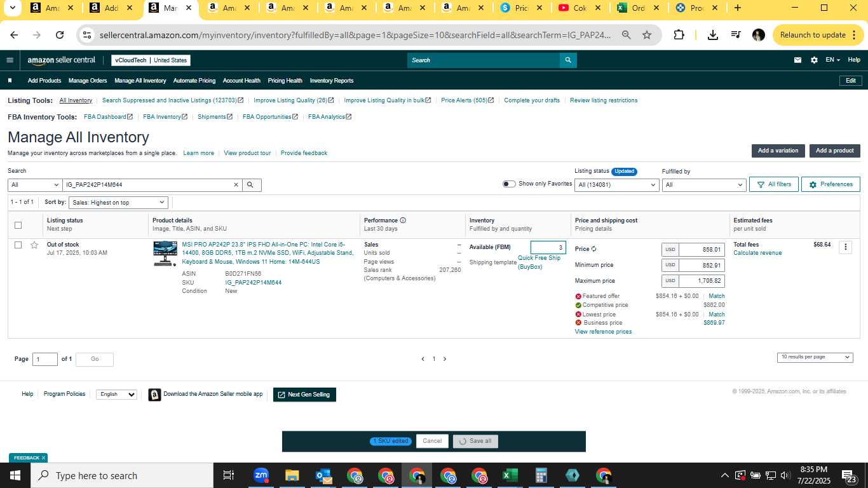Image resolution: width=868 pixels, height=488 pixels.
Task: Open the browser tab list dropdown
Action: click(x=12, y=8)
